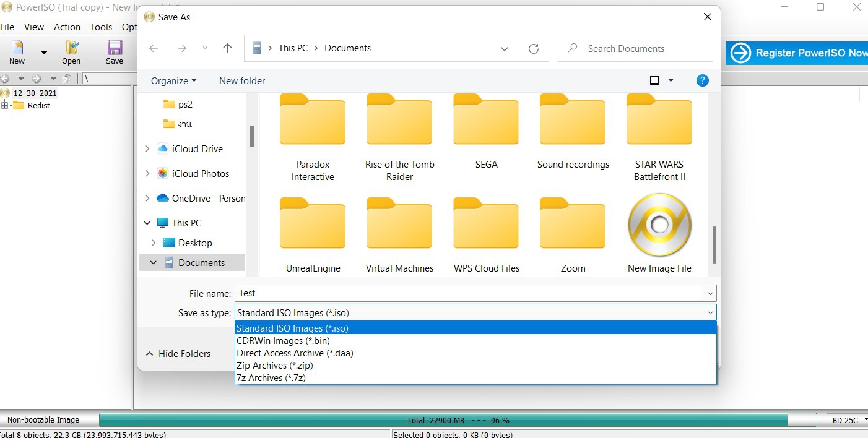
Task: Collapse the This PC tree node
Action: click(147, 223)
